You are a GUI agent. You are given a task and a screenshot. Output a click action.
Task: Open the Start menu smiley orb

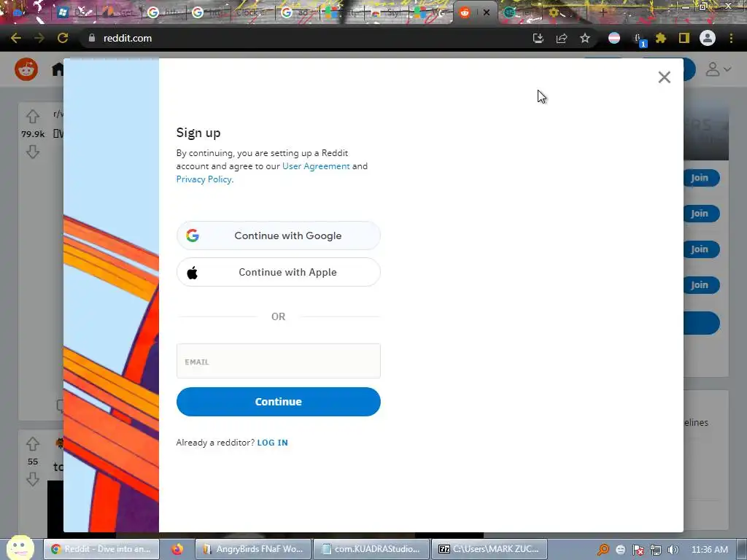[20, 548]
